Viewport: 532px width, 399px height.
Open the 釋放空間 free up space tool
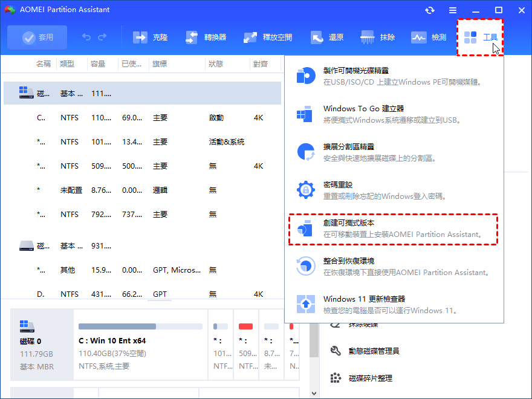268,37
